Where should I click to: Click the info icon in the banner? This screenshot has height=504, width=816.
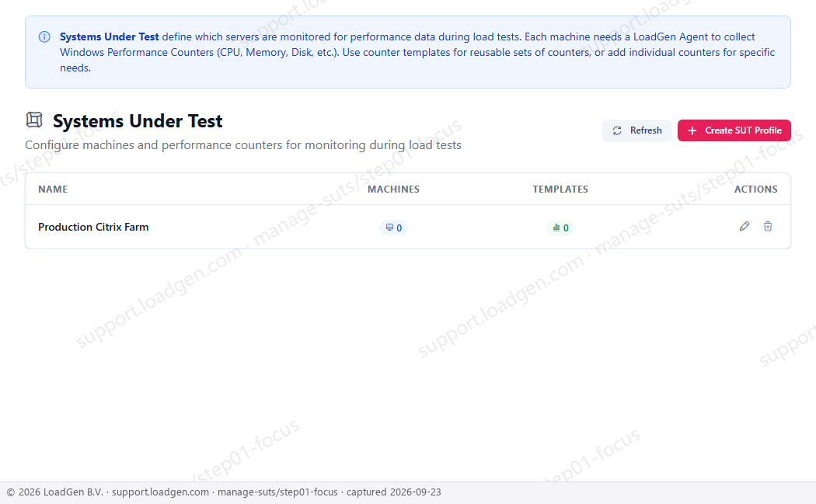click(45, 37)
